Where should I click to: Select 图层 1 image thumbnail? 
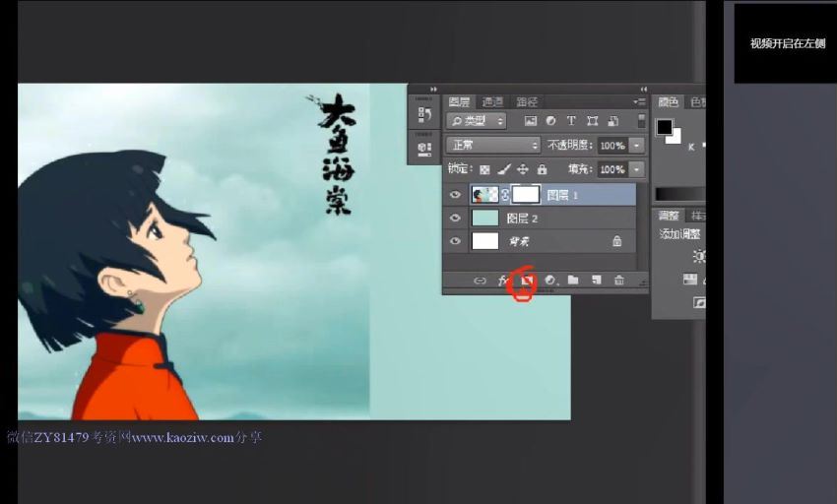click(484, 195)
